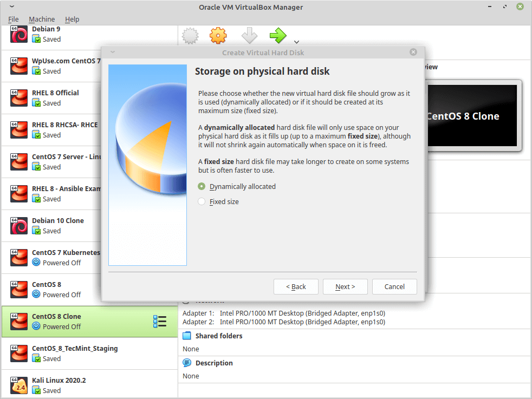Viewport: 532px width, 399px height.
Task: Select the CentOS_8_TecMint_Staging VM icon
Action: [18, 353]
